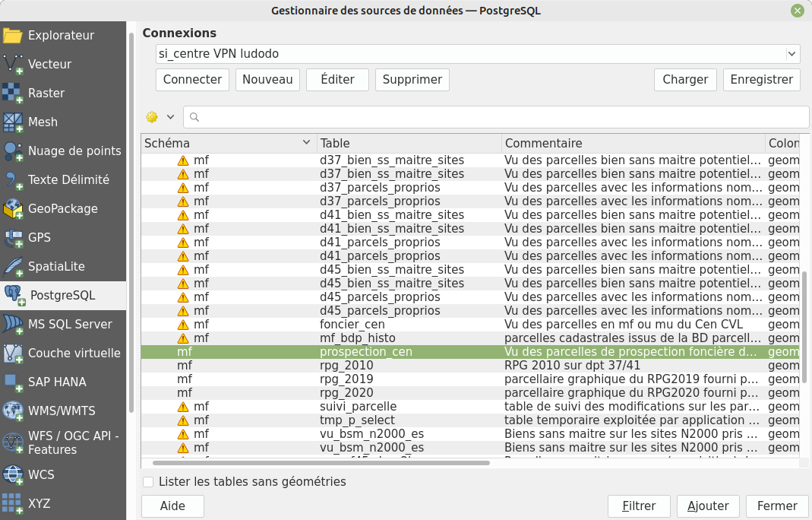Image resolution: width=812 pixels, height=520 pixels.
Task: Select the WMS/WMTS globe icon
Action: tap(13, 411)
